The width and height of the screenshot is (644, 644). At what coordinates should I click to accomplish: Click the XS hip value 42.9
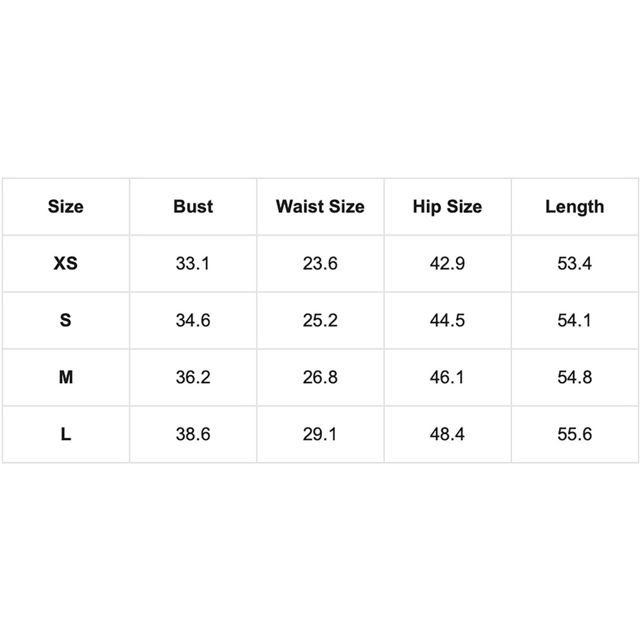click(x=448, y=263)
